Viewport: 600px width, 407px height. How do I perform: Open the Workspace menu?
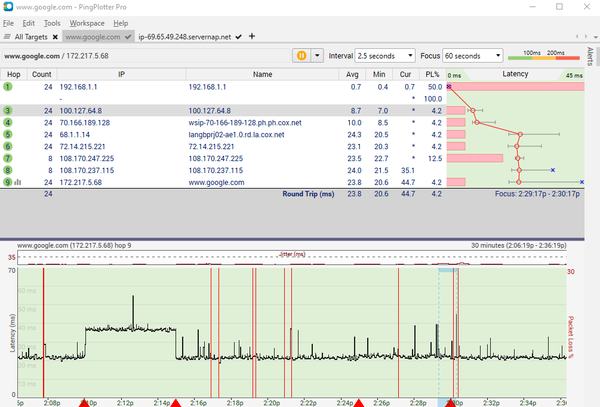tap(87, 23)
